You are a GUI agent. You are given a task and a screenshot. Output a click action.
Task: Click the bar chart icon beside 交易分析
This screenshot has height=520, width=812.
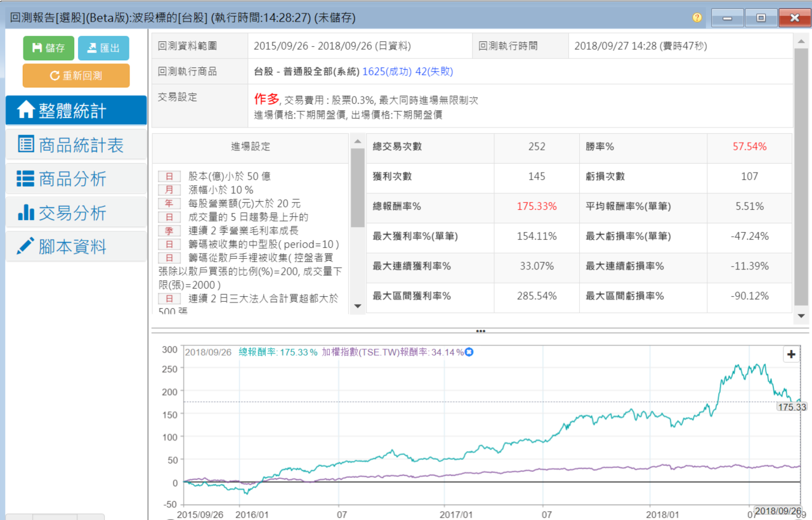point(26,213)
